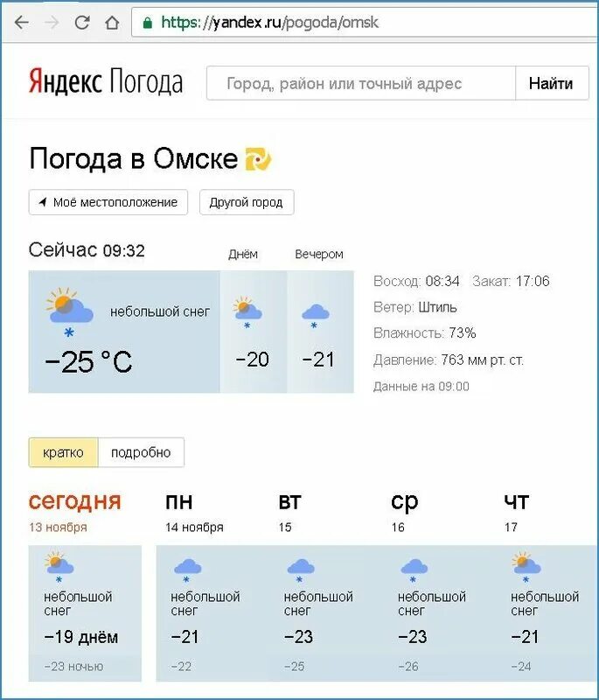Click the browser back arrow

[21, 23]
